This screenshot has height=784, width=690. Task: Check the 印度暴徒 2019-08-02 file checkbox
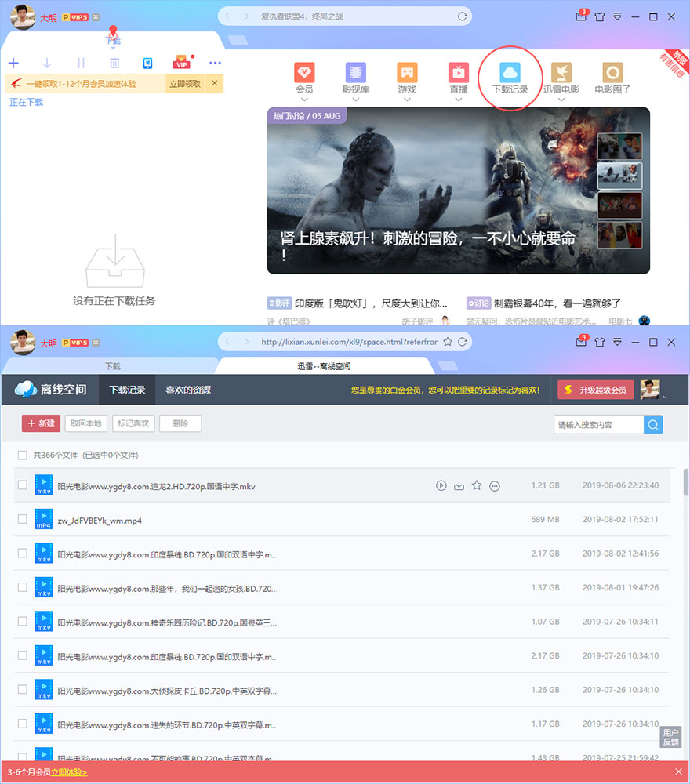coord(22,553)
